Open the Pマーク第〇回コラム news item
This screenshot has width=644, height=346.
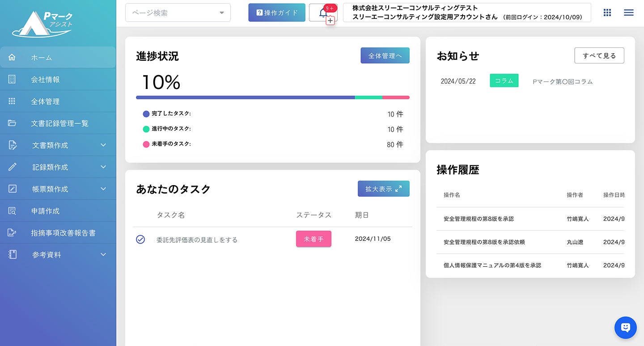click(x=562, y=82)
